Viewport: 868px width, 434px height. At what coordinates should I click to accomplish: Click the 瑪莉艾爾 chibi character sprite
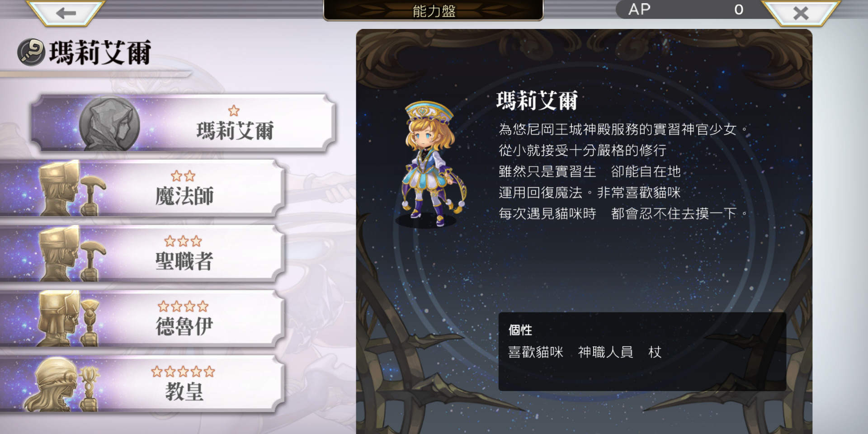[x=431, y=164]
